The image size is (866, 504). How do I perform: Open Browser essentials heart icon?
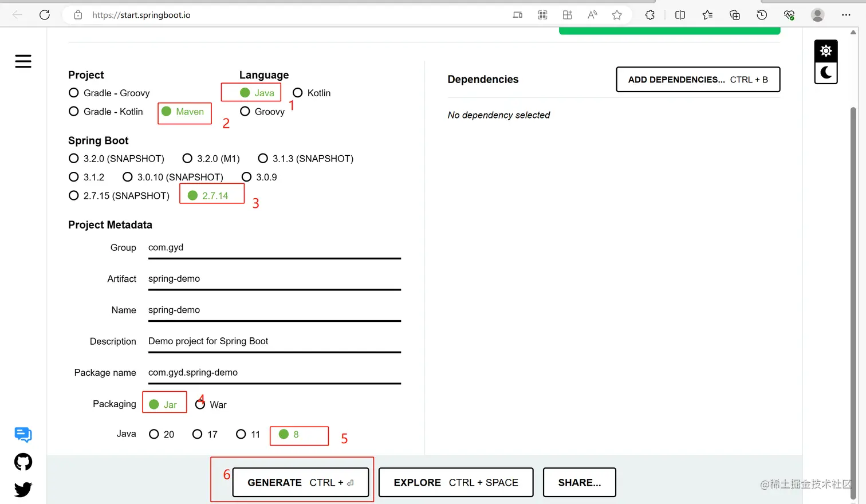coord(789,15)
